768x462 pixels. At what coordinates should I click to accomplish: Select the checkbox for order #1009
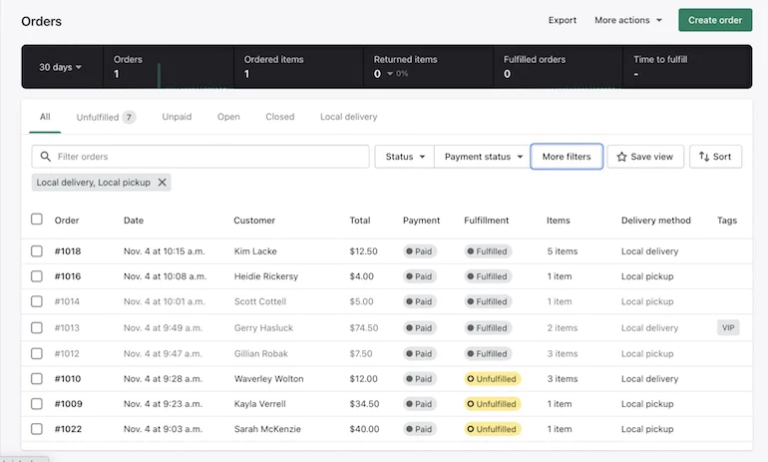click(x=37, y=404)
